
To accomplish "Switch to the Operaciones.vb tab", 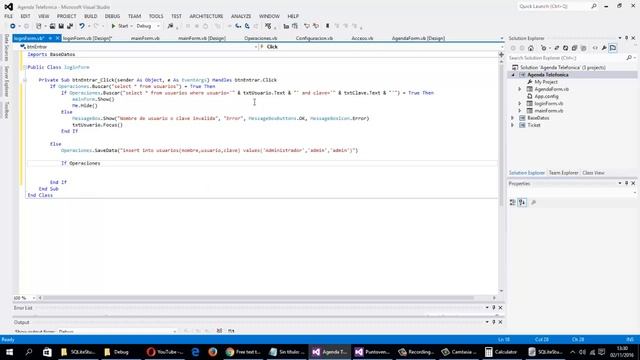I will point(260,38).
